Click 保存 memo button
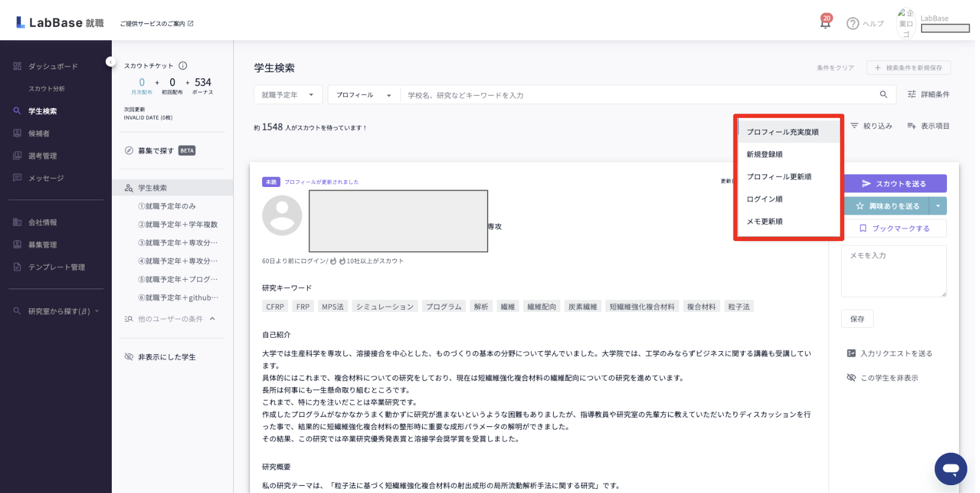The width and height of the screenshot is (980, 493). pyautogui.click(x=857, y=319)
